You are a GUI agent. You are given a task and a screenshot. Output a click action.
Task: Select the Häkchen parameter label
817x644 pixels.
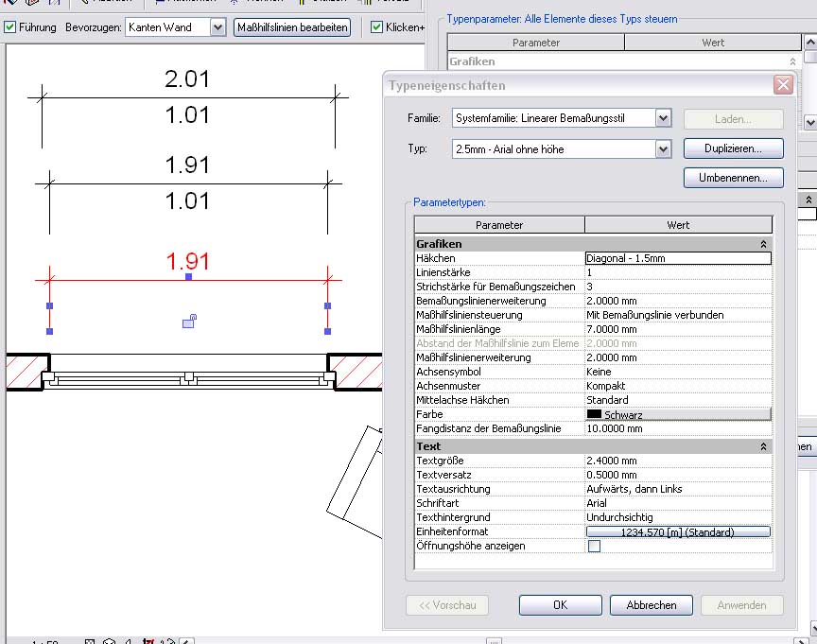(x=436, y=258)
